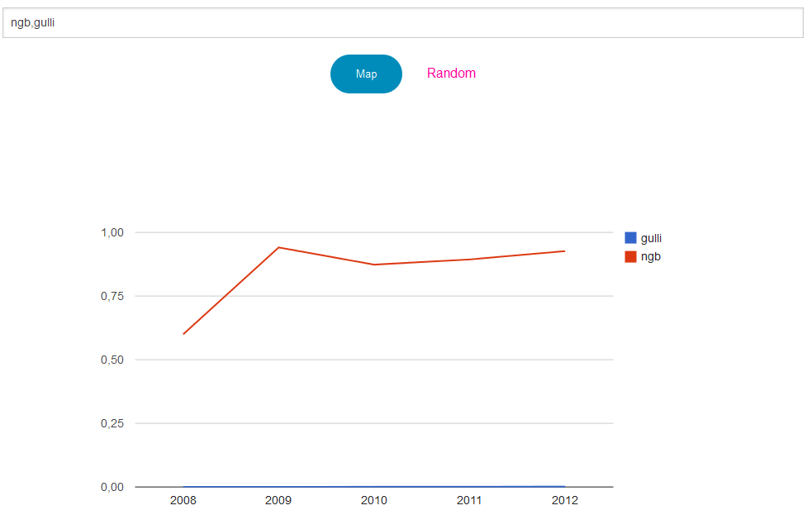Viewport: 812px width, 515px height.
Task: Click the 2008 x-axis label
Action: tap(183, 500)
